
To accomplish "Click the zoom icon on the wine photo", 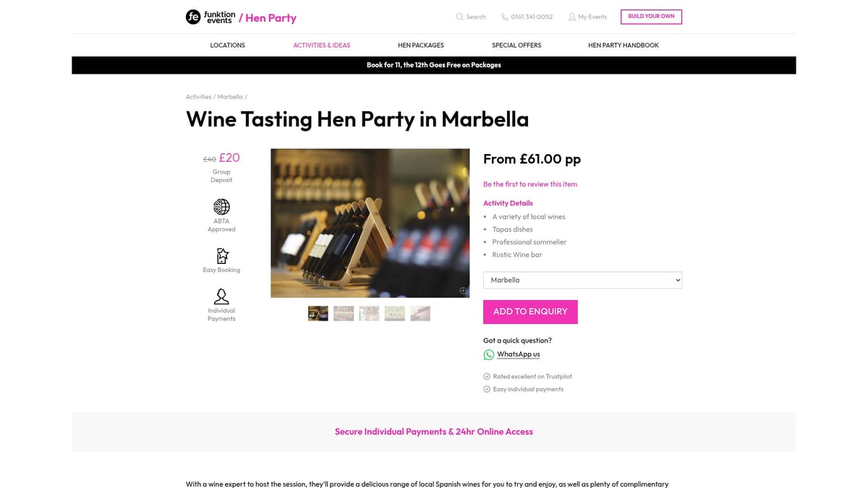I will 462,291.
